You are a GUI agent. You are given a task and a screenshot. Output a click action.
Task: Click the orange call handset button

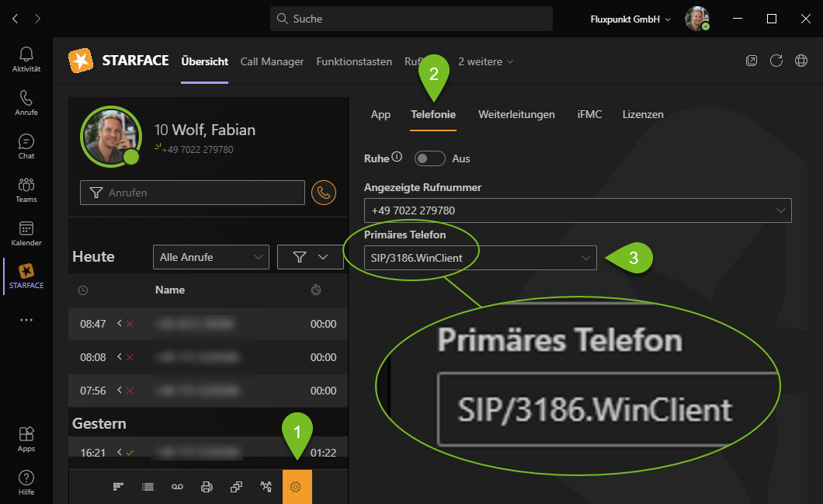click(x=324, y=193)
